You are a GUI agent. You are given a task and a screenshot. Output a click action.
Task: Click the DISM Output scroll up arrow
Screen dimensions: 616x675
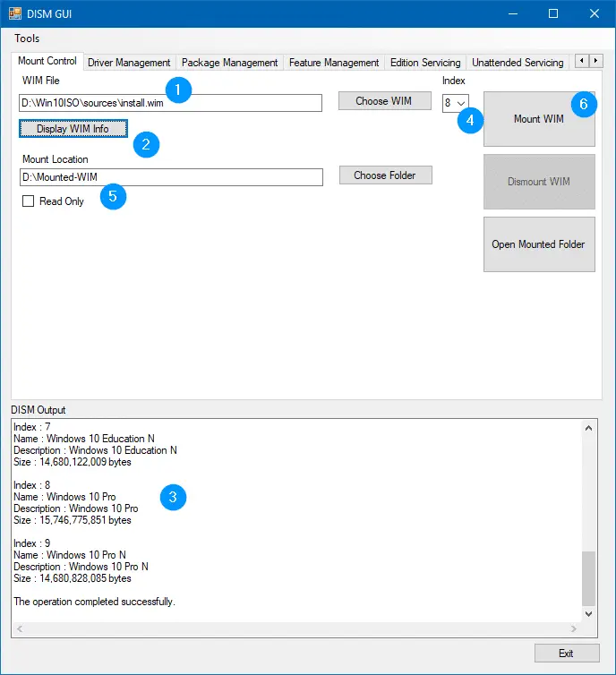[588, 428]
